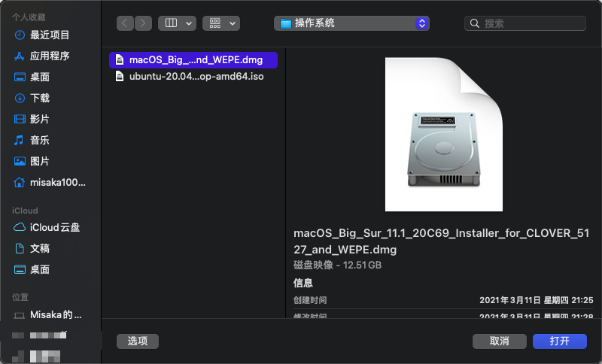602x364 pixels.
Task: Click the Cancel (取消) button
Action: point(500,341)
